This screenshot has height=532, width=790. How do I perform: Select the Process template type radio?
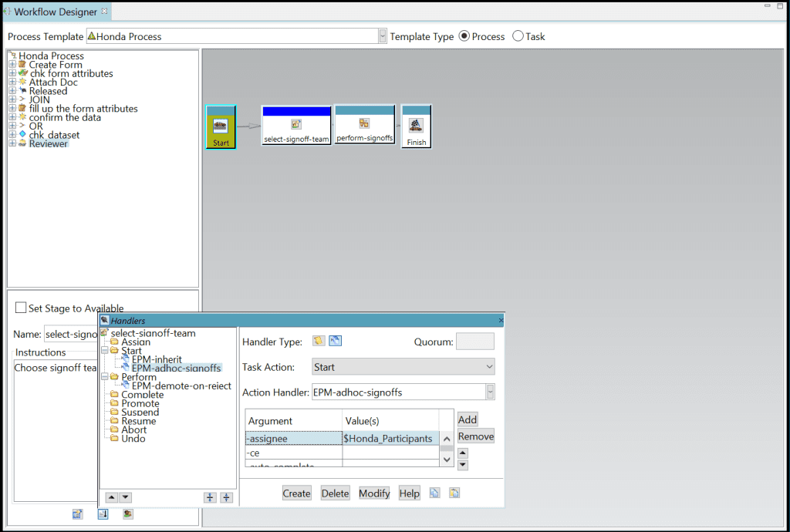[464, 36]
